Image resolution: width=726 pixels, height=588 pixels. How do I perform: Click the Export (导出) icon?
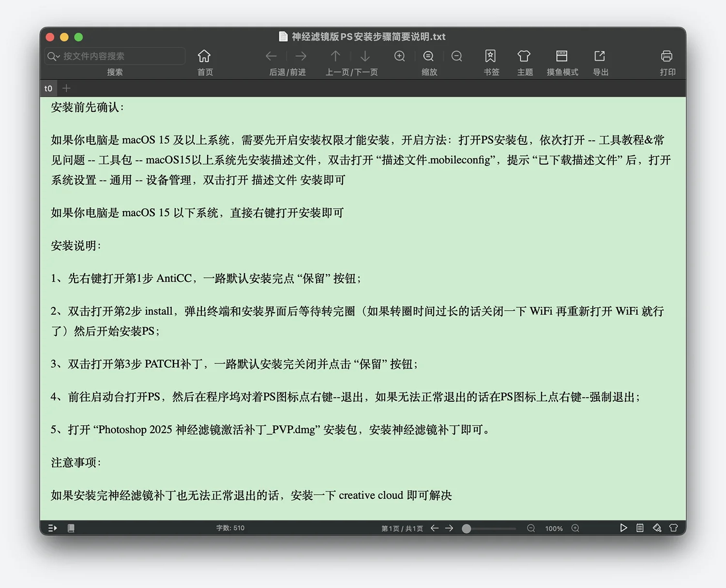[600, 57]
